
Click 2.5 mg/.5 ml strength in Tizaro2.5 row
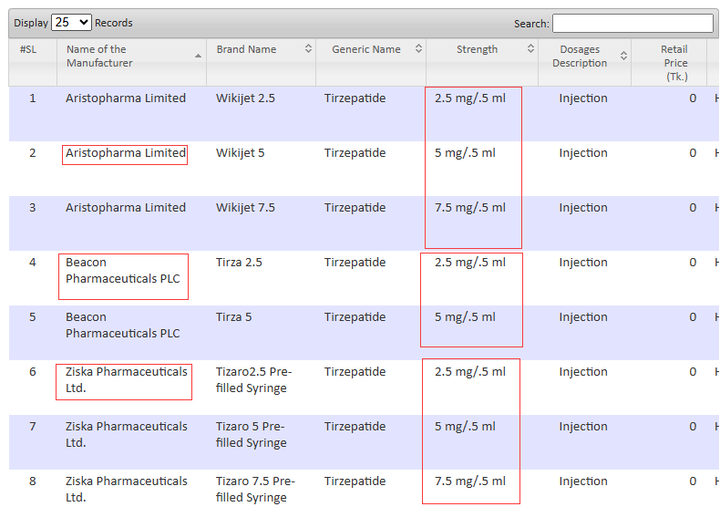click(x=470, y=372)
